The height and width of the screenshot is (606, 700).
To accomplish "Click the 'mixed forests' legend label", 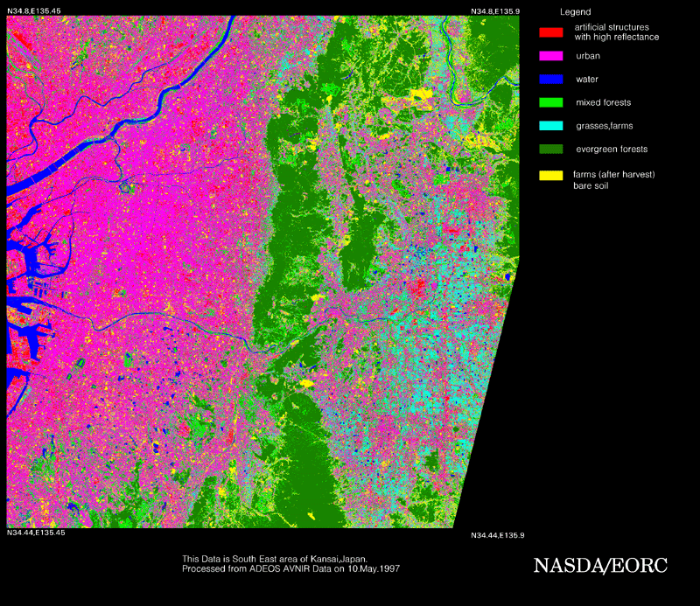I will [604, 102].
